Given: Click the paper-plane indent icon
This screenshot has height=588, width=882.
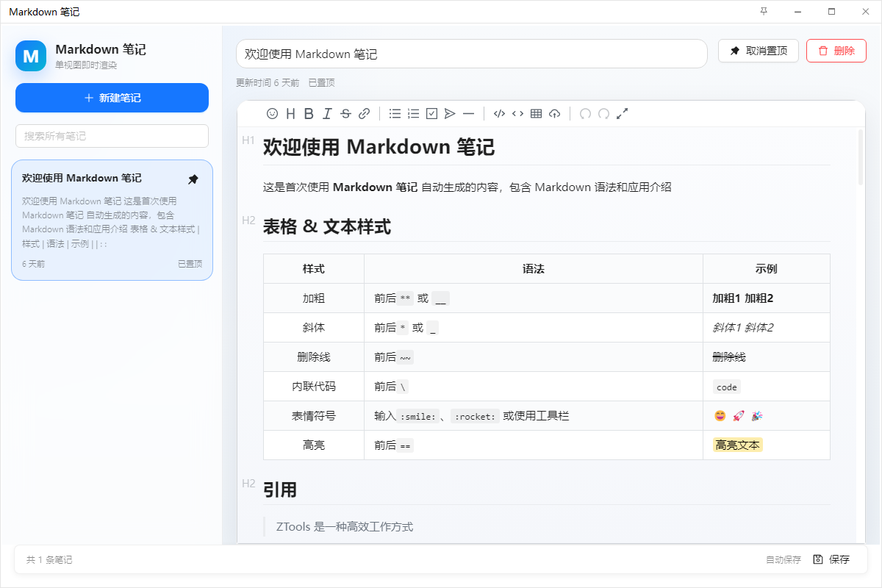Looking at the screenshot, I should click(x=450, y=114).
